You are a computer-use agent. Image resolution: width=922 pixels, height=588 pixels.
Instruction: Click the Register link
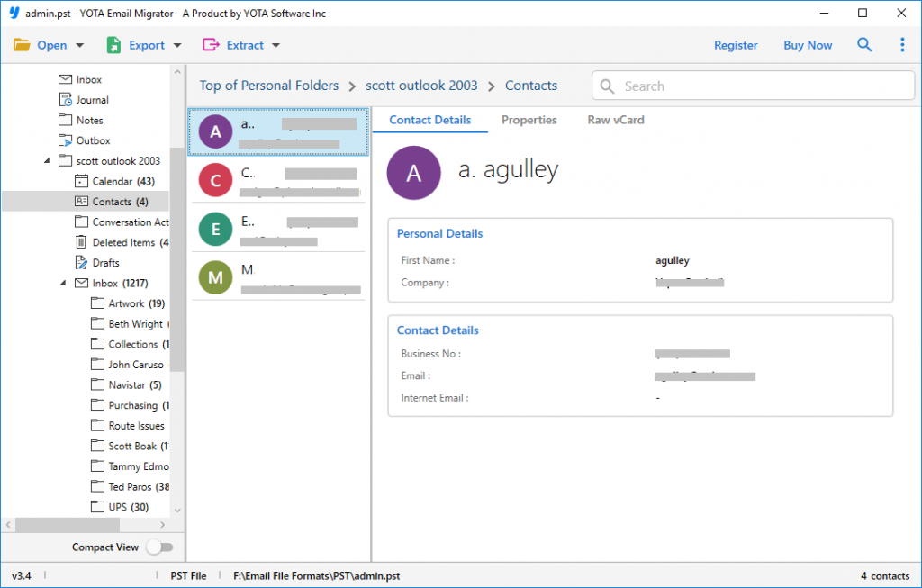click(736, 44)
